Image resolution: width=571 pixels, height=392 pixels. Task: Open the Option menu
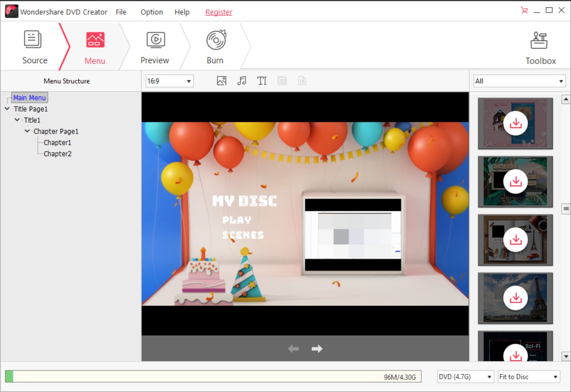click(151, 12)
